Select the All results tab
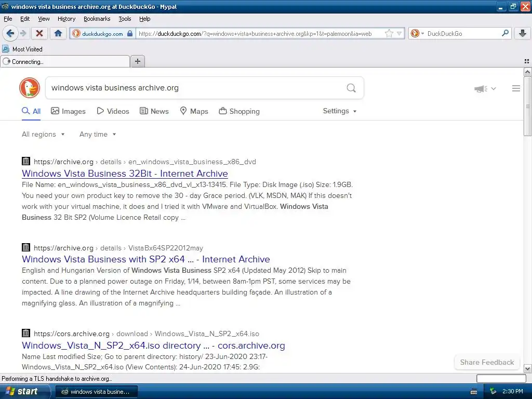Viewport: 532px width, 399px height. 31,111
